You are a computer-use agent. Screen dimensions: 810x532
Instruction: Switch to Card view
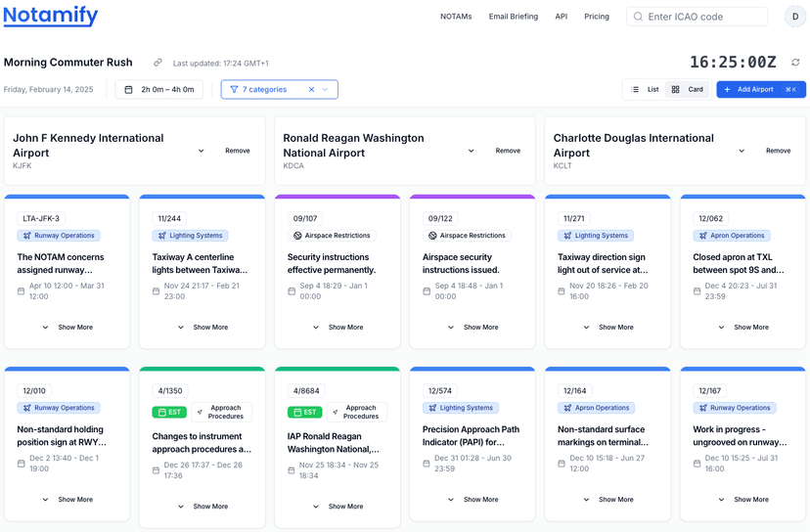pyautogui.click(x=688, y=90)
